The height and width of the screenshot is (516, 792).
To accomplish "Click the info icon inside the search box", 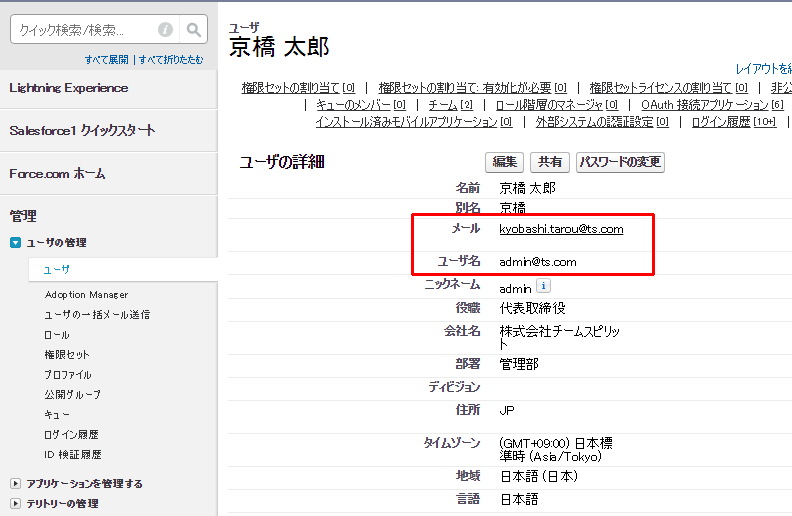I will (x=165, y=30).
